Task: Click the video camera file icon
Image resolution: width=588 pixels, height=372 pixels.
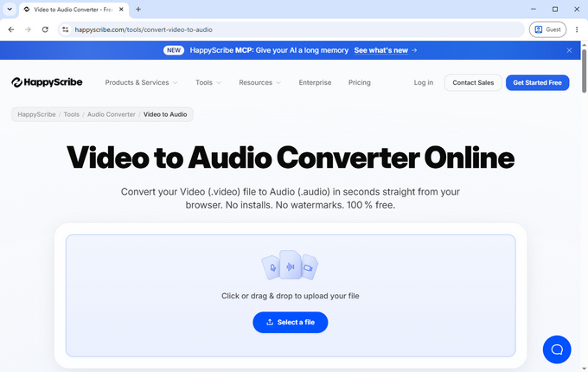Action: pos(309,267)
